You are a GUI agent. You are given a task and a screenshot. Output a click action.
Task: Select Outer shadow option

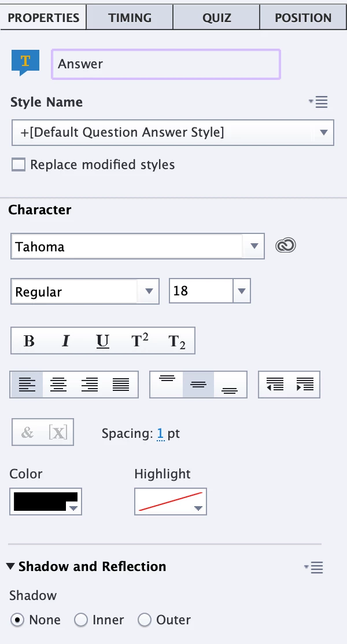(x=145, y=620)
